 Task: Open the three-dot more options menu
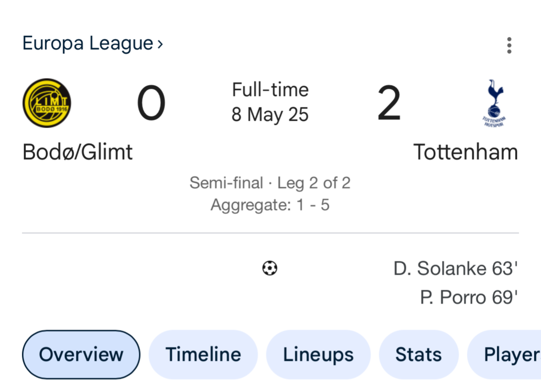tap(509, 45)
